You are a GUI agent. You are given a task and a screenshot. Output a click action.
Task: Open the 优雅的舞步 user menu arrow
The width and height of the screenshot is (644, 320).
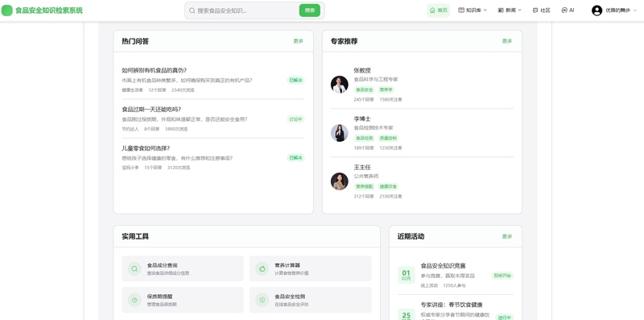pyautogui.click(x=635, y=10)
